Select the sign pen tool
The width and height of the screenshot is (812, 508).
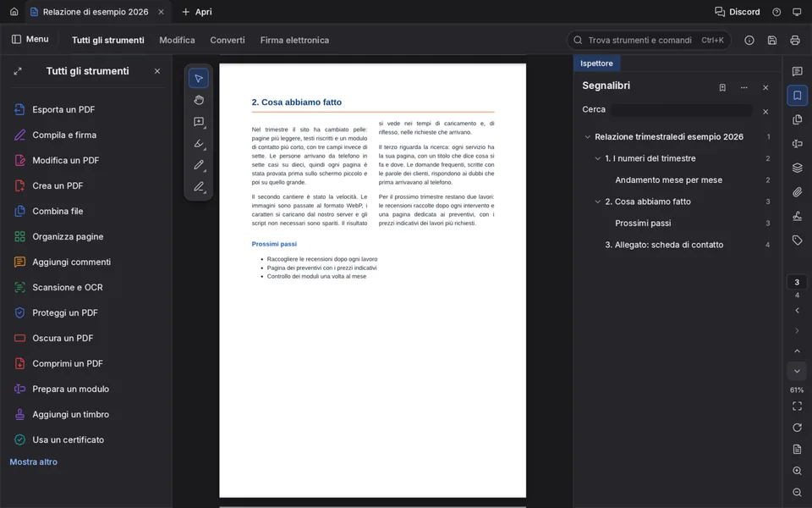199,186
